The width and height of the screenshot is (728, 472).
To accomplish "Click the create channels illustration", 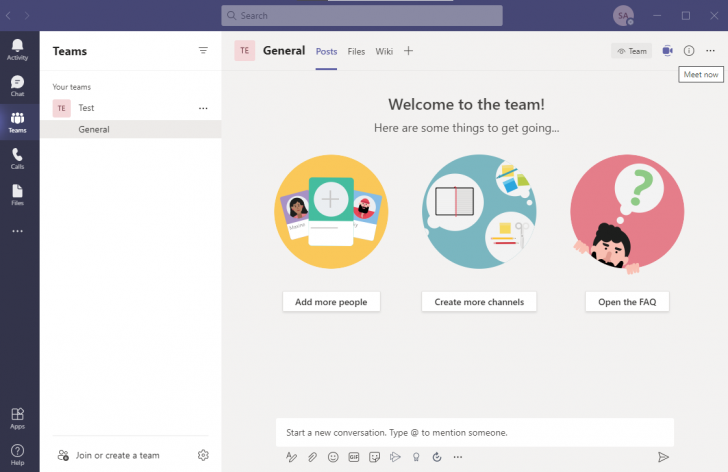I will tap(479, 212).
